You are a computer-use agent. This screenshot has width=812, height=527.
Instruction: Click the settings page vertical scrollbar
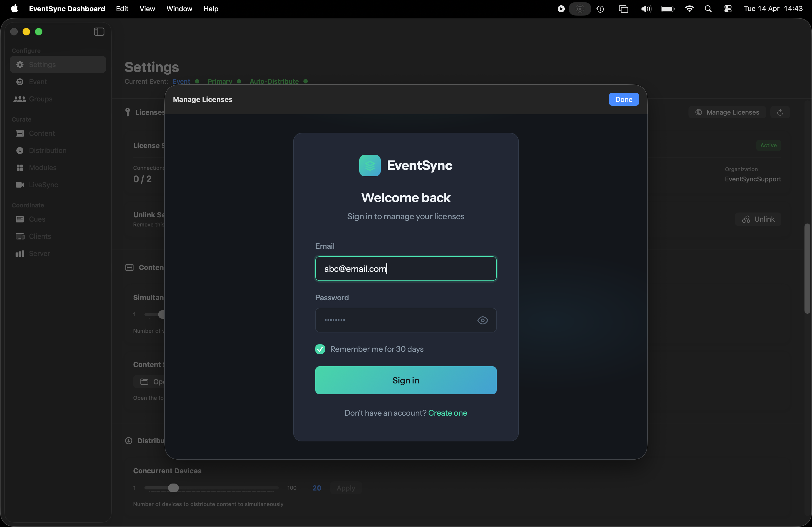tap(807, 269)
